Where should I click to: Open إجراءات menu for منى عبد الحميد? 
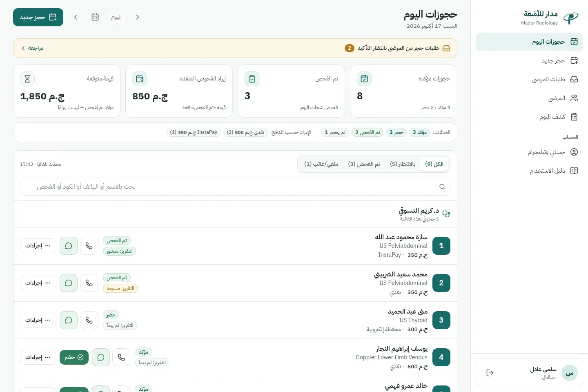[38, 320]
